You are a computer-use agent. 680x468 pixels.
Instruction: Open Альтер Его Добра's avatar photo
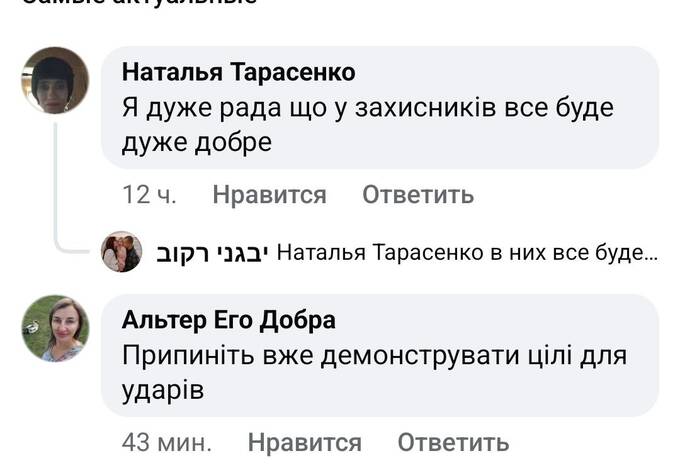click(x=55, y=329)
